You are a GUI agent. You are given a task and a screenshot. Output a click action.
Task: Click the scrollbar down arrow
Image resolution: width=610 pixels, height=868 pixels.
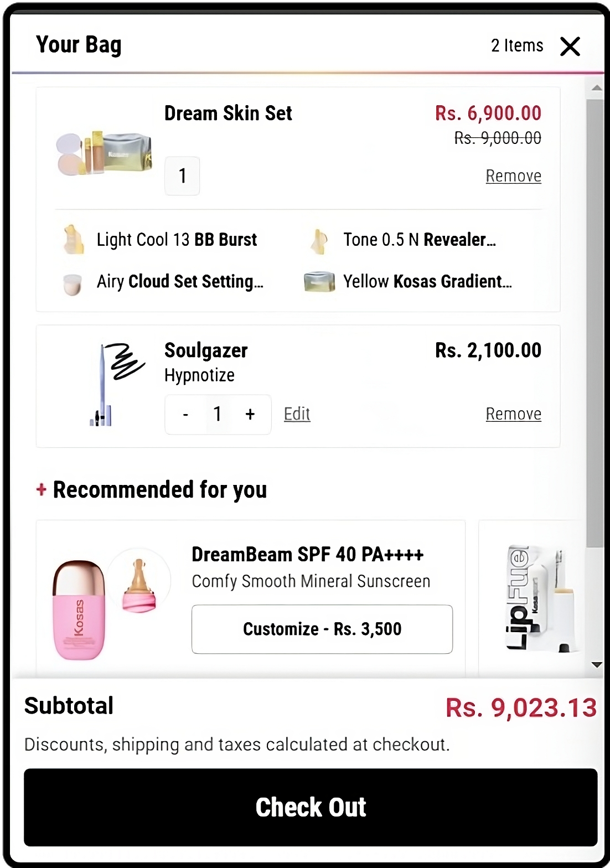pos(597,665)
